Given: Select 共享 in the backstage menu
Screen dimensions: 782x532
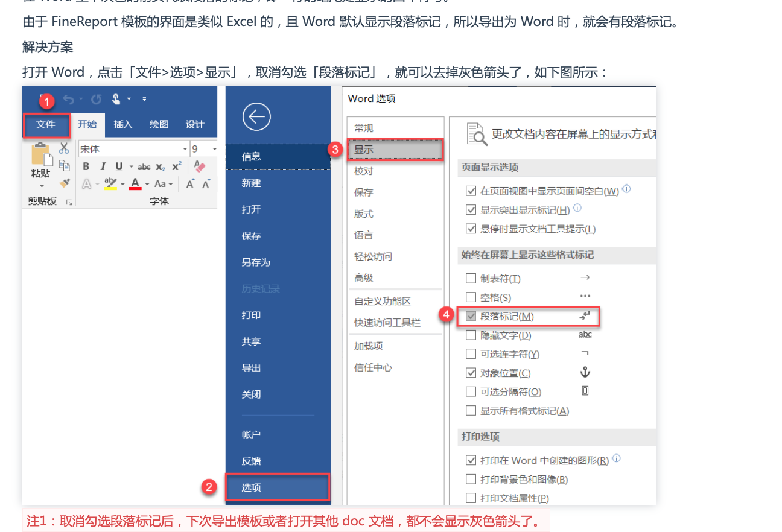Looking at the screenshot, I should (278, 341).
